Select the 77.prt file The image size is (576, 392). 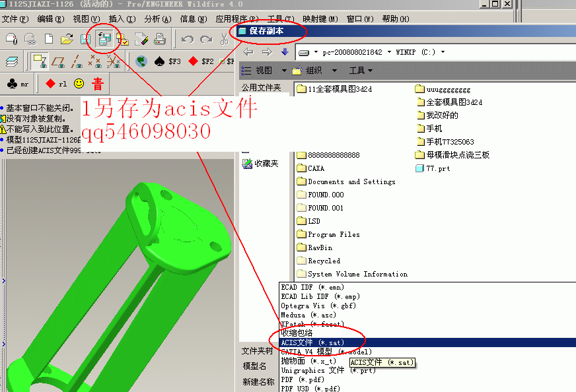point(433,168)
